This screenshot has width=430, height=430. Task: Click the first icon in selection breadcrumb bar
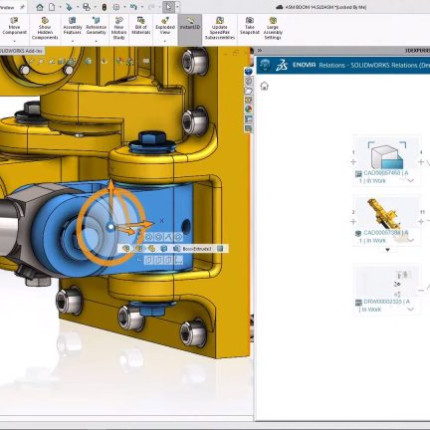(126, 249)
